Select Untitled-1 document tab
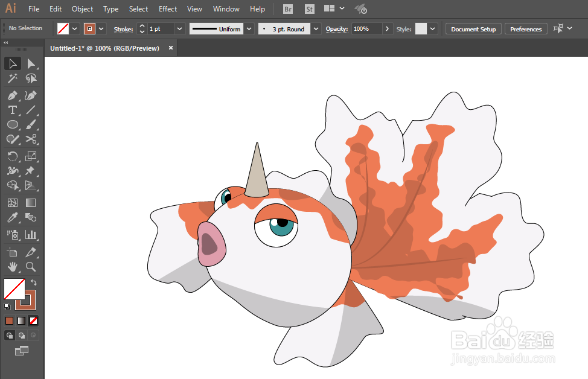Viewport: 588px width, 379px height. click(x=104, y=48)
